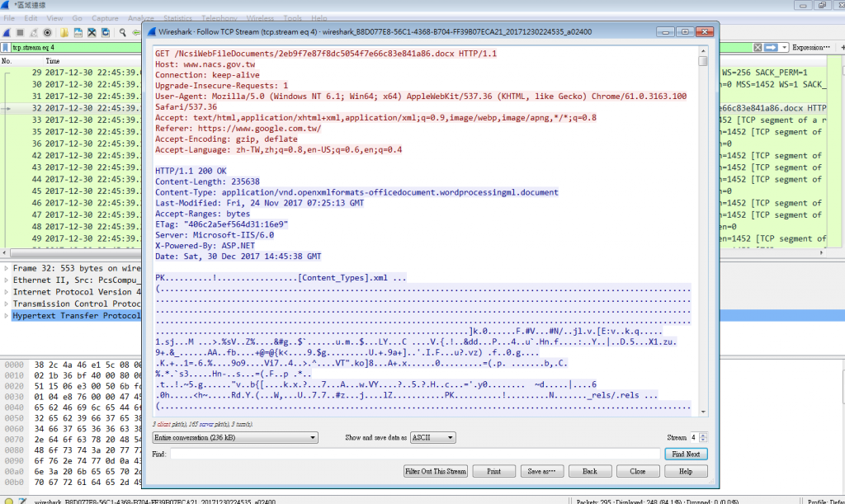The height and width of the screenshot is (504, 845).
Task: Click the display filter bookmark icon
Action: [6, 47]
